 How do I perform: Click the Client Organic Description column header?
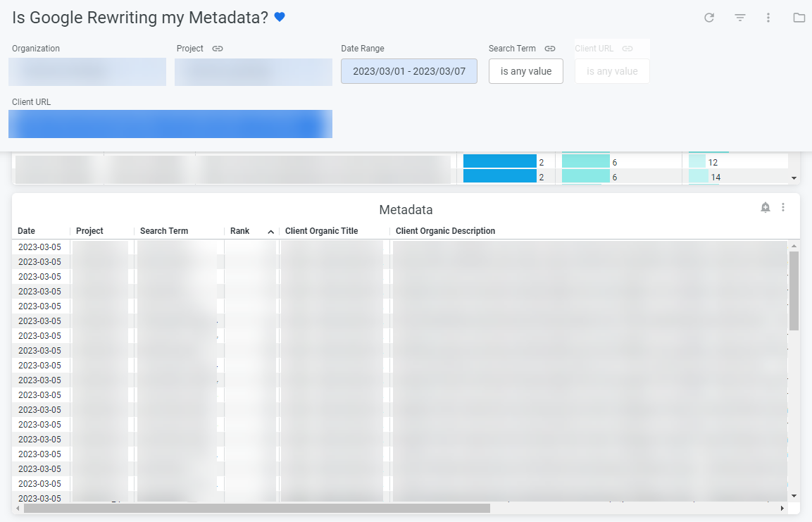pyautogui.click(x=445, y=231)
